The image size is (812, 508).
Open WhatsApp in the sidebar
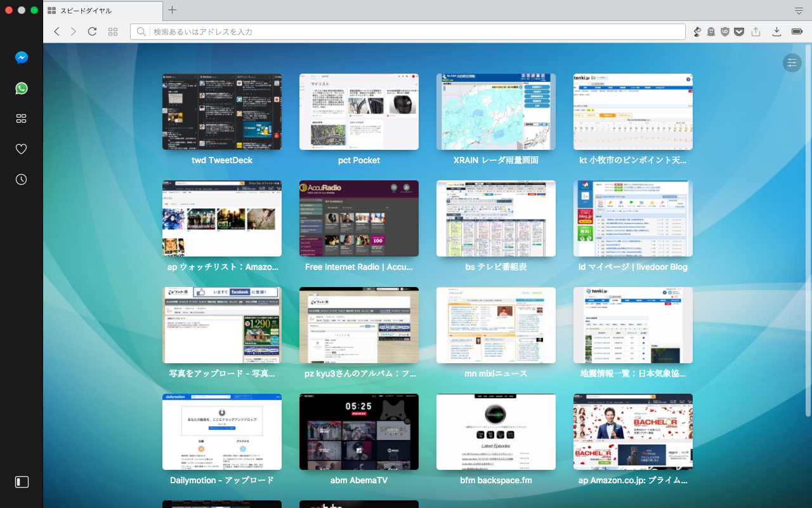point(22,88)
